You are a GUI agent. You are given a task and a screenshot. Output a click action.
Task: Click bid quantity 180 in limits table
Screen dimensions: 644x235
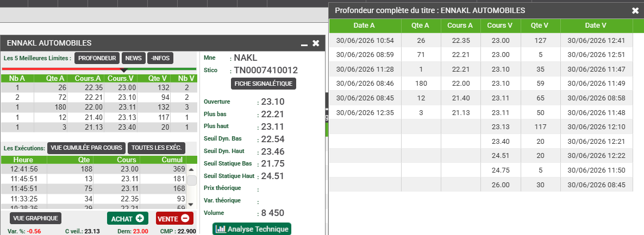point(60,107)
